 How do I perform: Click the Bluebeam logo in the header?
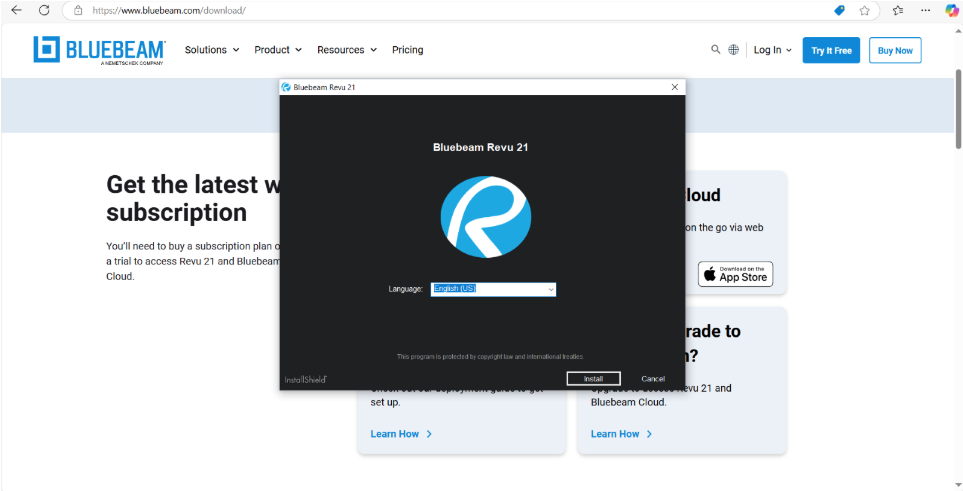pyautogui.click(x=99, y=50)
